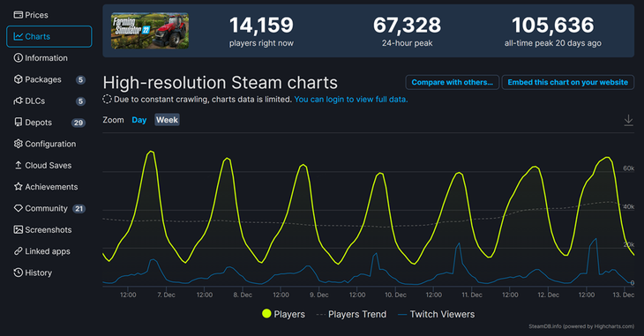Select the Charts line-graph icon
644x336 pixels.
pos(18,36)
